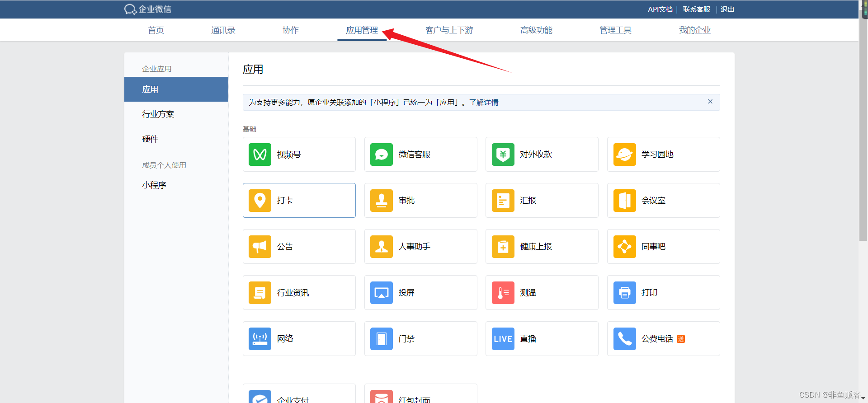Click 退出 to log out

coord(727,9)
